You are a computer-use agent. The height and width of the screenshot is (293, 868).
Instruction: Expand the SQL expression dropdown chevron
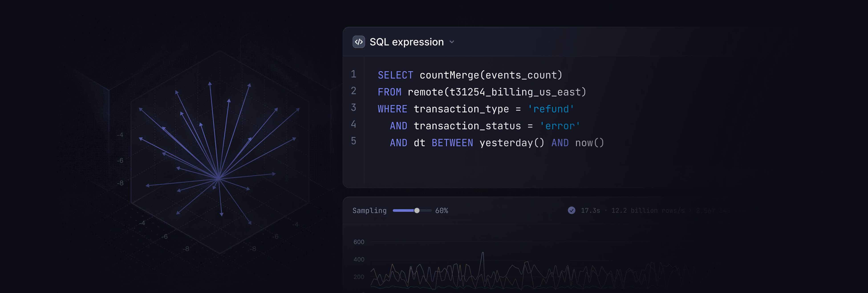pos(452,42)
